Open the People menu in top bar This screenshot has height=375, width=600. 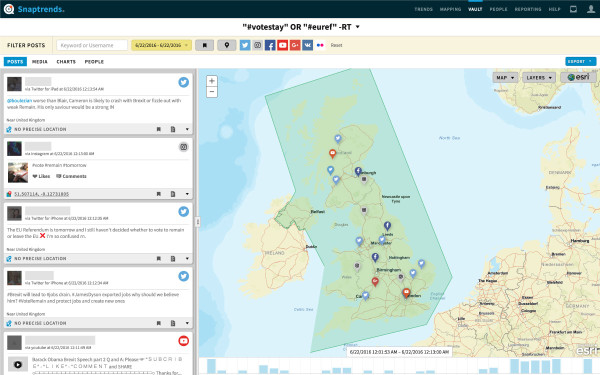pos(499,9)
